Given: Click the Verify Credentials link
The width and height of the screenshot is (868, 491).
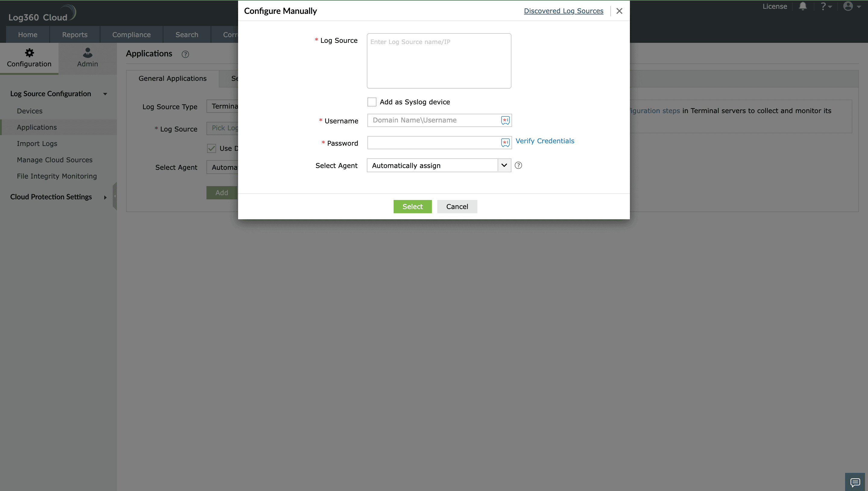Looking at the screenshot, I should (545, 141).
